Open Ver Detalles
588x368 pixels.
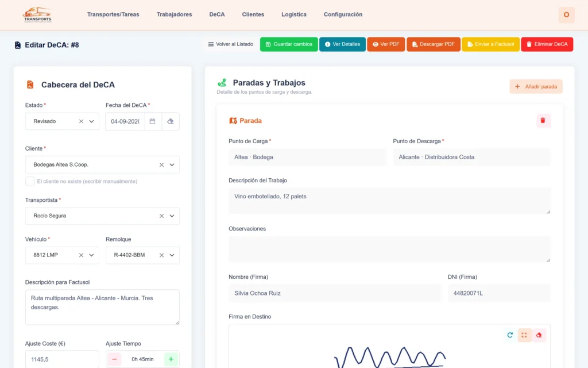342,44
